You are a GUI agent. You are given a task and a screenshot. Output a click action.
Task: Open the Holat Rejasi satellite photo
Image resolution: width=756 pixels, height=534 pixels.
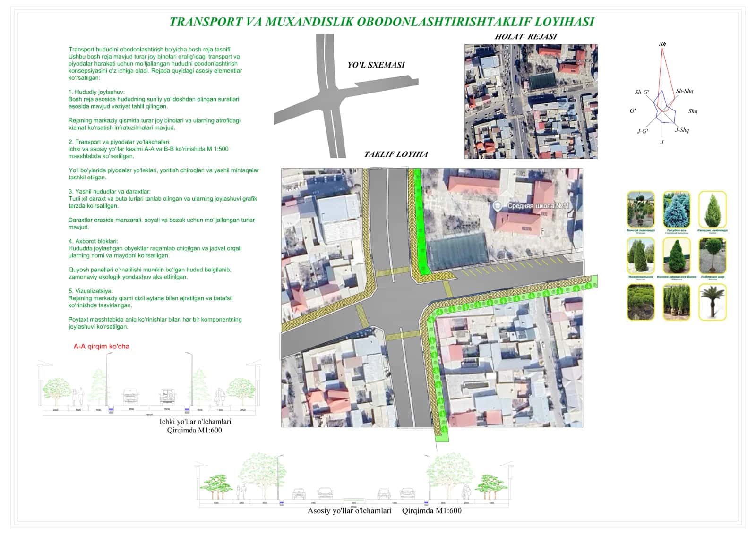tap(531, 102)
